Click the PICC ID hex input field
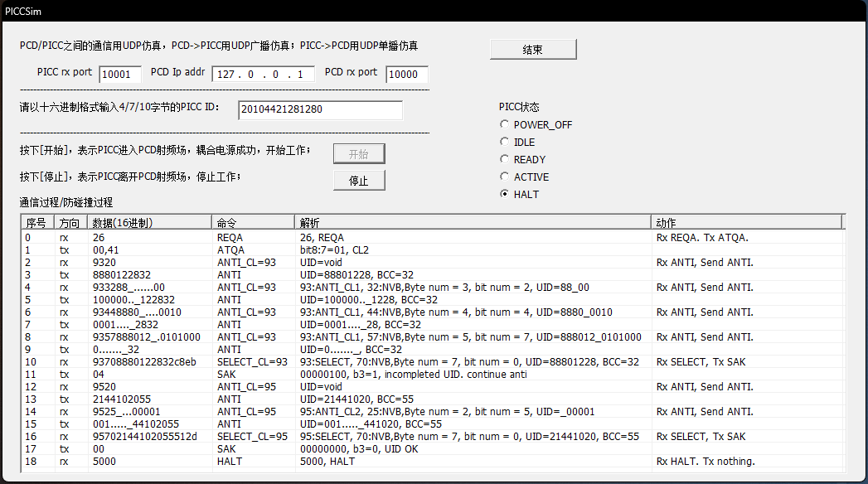 pyautogui.click(x=319, y=110)
